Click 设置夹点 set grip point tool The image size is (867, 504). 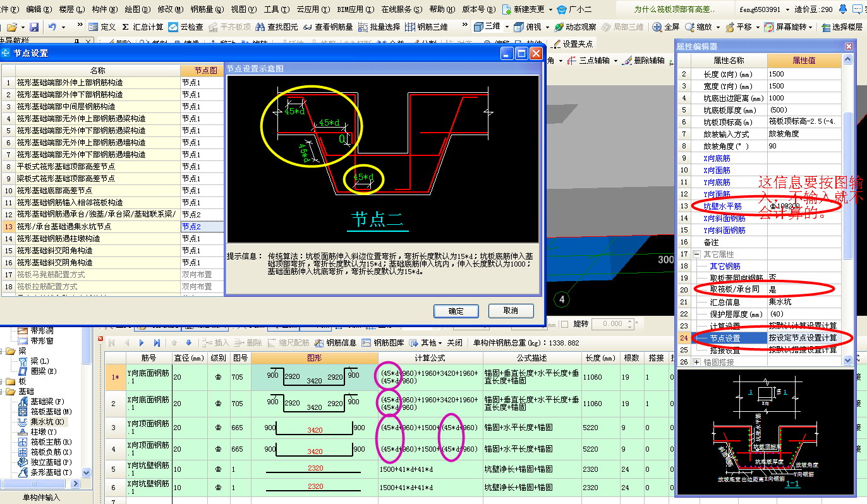coord(572,44)
